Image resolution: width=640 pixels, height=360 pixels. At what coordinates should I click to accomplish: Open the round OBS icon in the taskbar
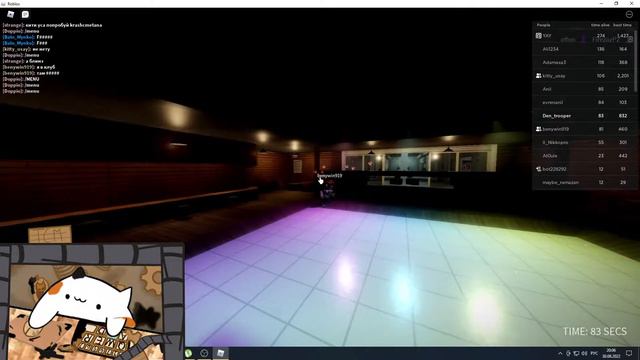coord(204,353)
